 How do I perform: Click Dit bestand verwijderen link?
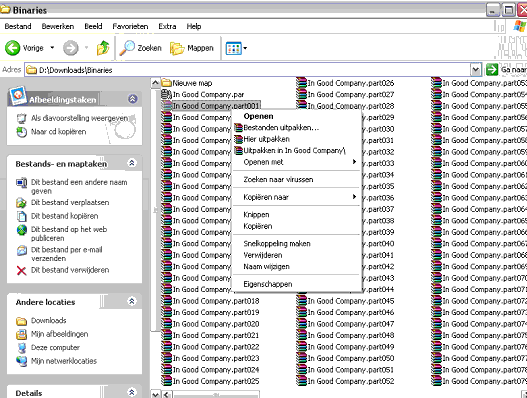(x=70, y=270)
